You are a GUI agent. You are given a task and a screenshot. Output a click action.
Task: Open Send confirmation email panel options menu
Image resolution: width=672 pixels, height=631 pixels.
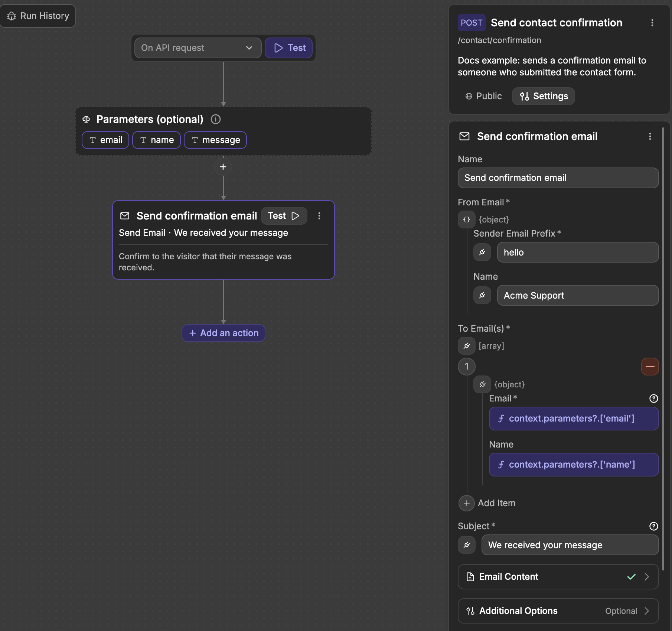[x=650, y=136]
